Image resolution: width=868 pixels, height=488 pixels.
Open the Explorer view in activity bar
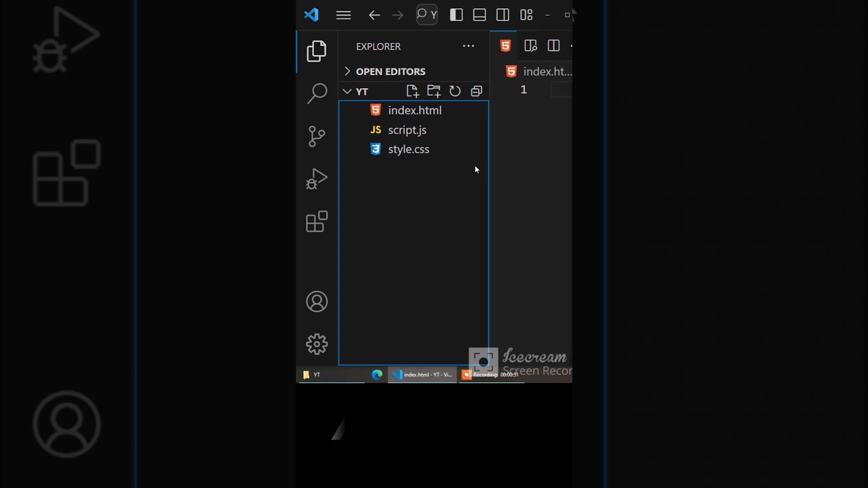[x=317, y=52]
